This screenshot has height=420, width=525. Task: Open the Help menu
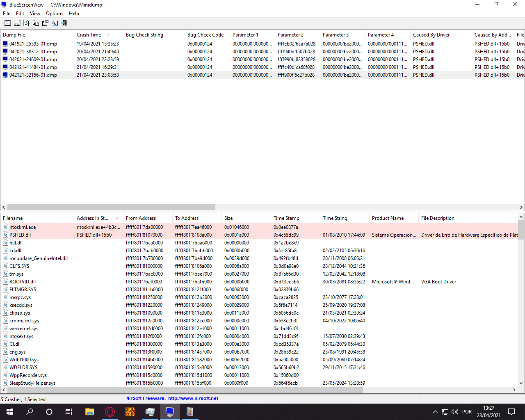click(x=74, y=13)
